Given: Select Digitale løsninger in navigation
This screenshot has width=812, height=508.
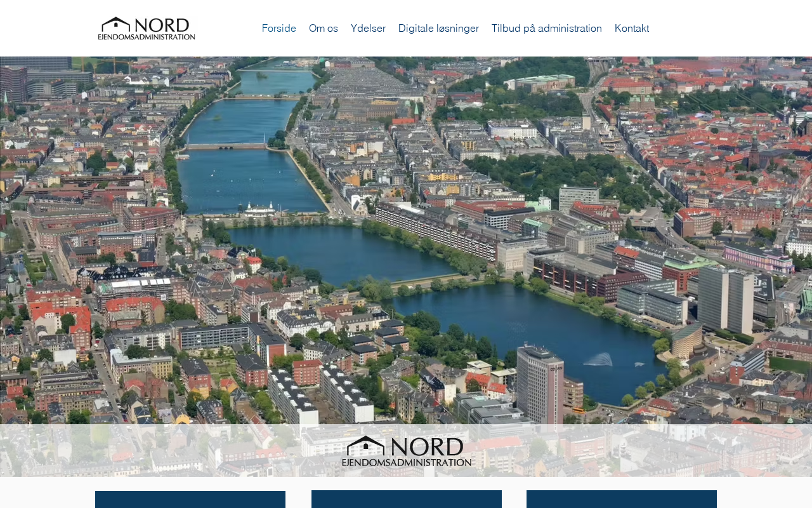Looking at the screenshot, I should pos(438,28).
